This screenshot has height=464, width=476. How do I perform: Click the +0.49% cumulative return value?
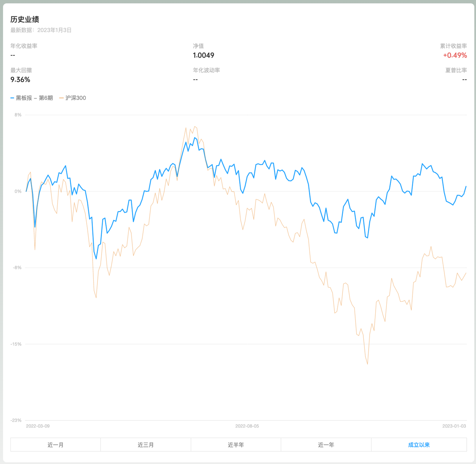pos(455,55)
